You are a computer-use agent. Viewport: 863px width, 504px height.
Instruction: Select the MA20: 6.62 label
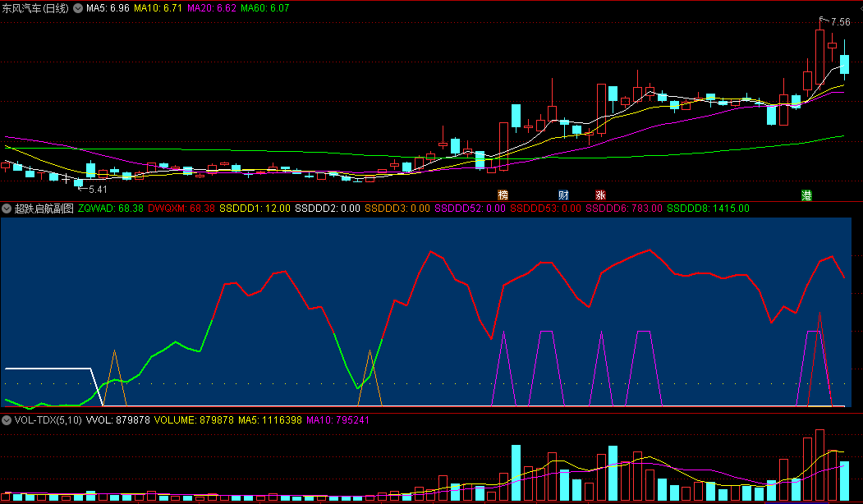coord(212,8)
